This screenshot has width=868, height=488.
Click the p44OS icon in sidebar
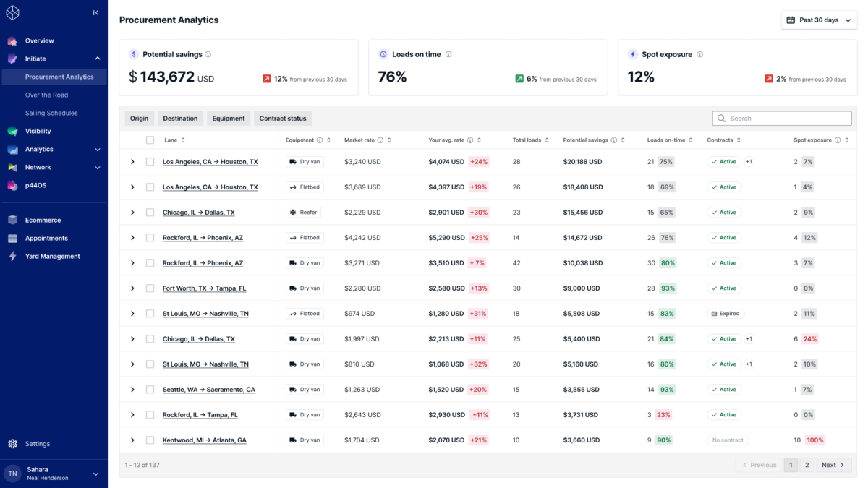click(x=12, y=185)
